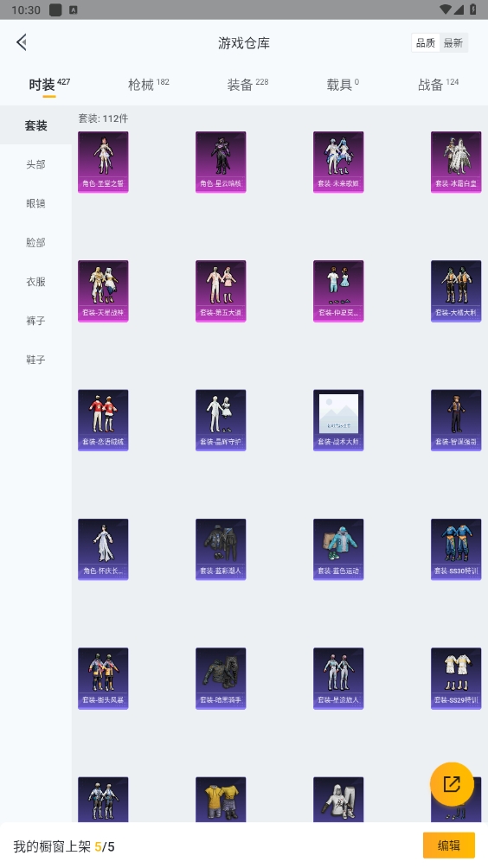Select the 脸部 sidebar category

pyautogui.click(x=36, y=242)
